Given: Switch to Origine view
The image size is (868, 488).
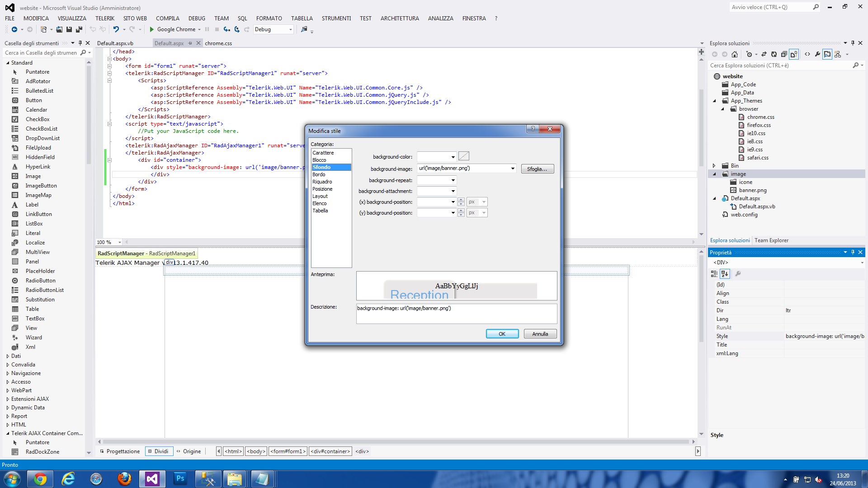Looking at the screenshot, I should [189, 451].
